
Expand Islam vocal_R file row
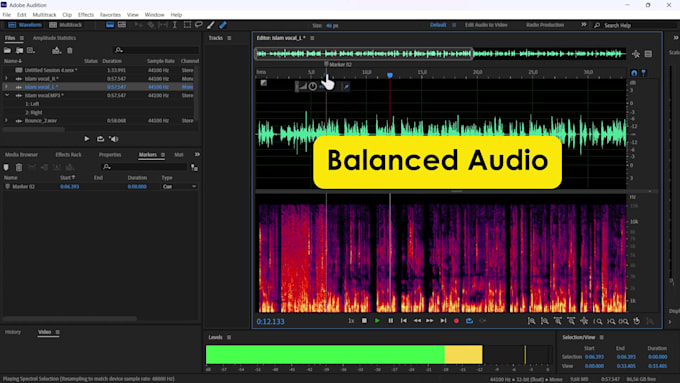(6, 79)
